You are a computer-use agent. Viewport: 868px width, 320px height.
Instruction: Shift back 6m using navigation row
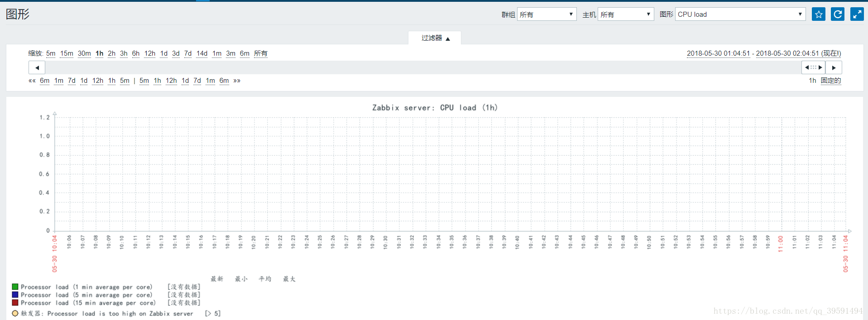[44, 81]
